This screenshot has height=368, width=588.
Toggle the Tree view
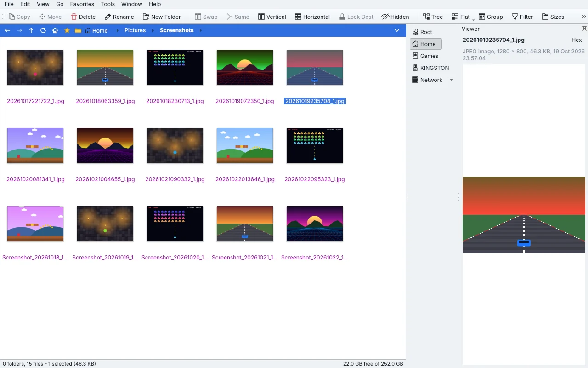(433, 17)
